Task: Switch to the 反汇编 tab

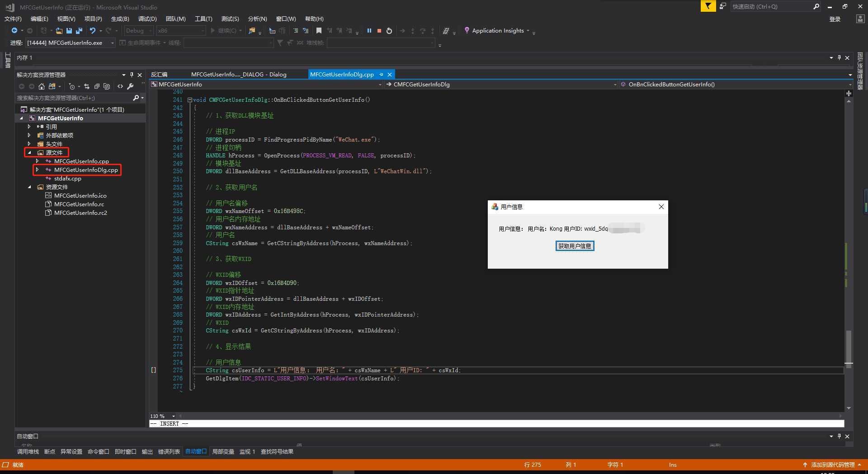Action: click(159, 74)
